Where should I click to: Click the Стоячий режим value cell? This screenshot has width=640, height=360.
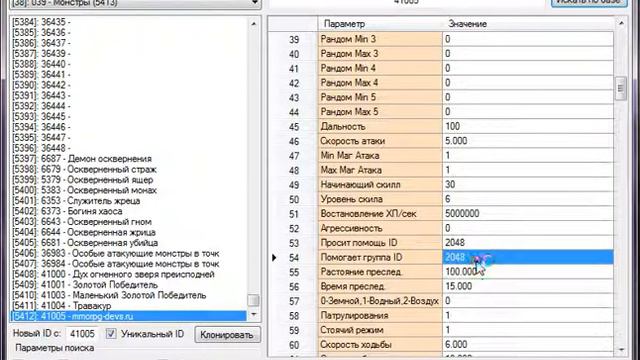[x=528, y=330]
